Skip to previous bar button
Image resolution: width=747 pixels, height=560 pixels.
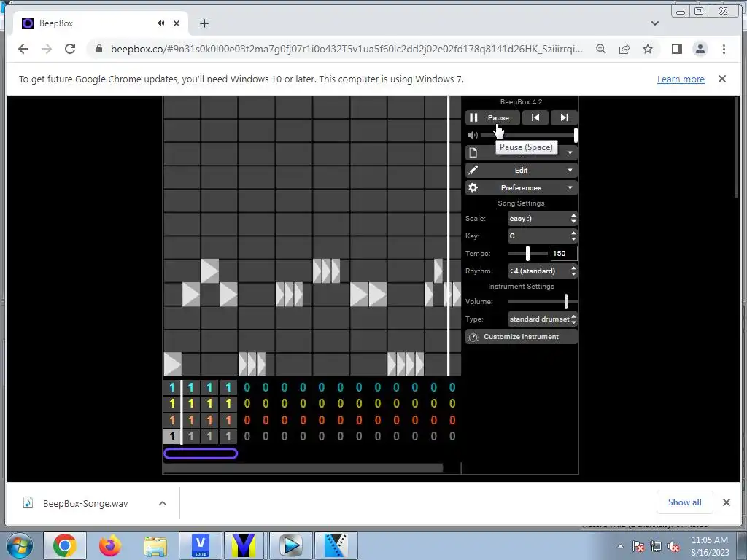535,117
